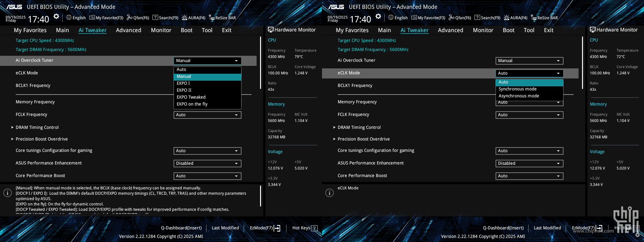Open FCLK Frequency dropdown, left window
The width and height of the screenshot is (644, 242).
tap(208, 115)
